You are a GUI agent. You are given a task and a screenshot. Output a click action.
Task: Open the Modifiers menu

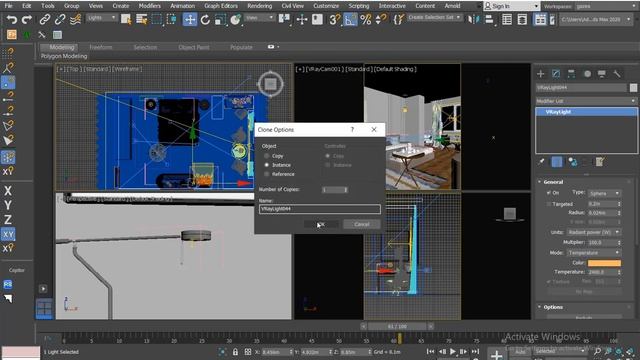[149, 6]
